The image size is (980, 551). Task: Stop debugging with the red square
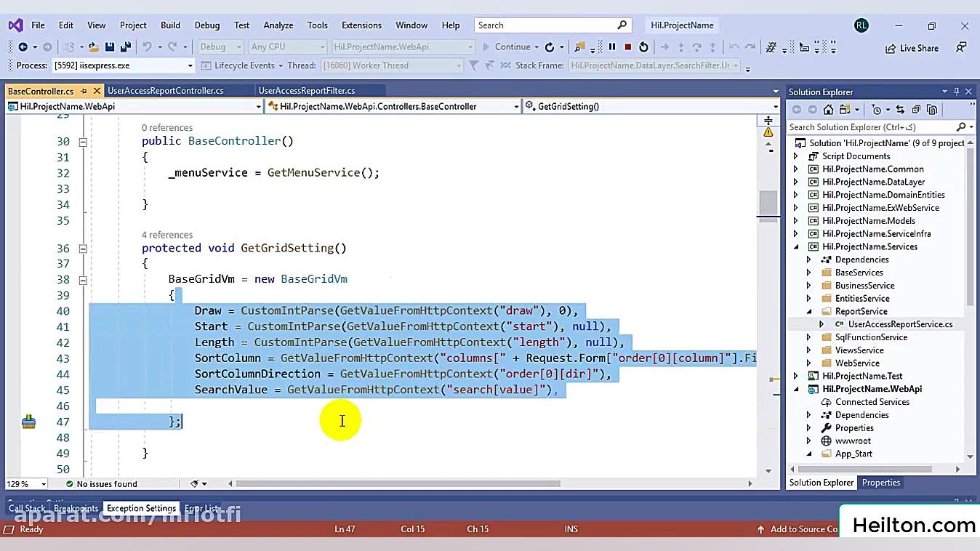click(627, 47)
